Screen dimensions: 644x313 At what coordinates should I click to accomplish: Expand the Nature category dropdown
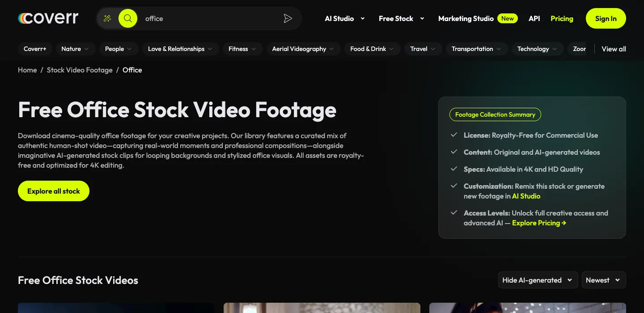point(75,49)
